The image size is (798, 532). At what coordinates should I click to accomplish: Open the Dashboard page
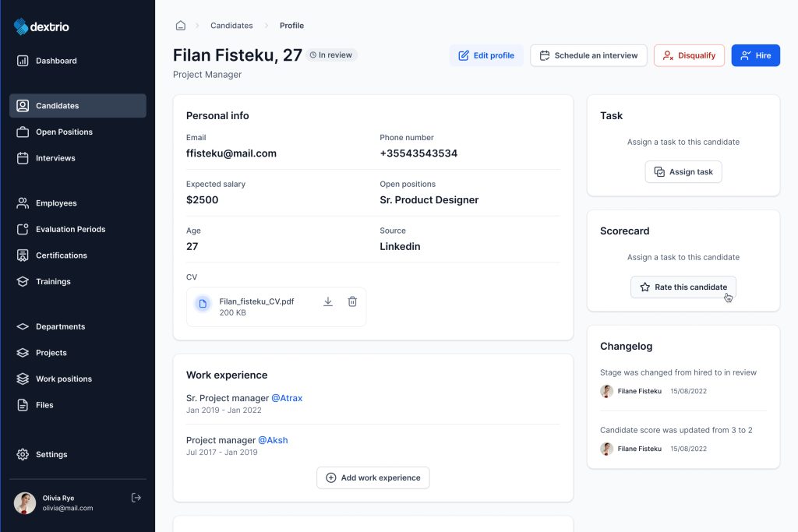click(56, 61)
